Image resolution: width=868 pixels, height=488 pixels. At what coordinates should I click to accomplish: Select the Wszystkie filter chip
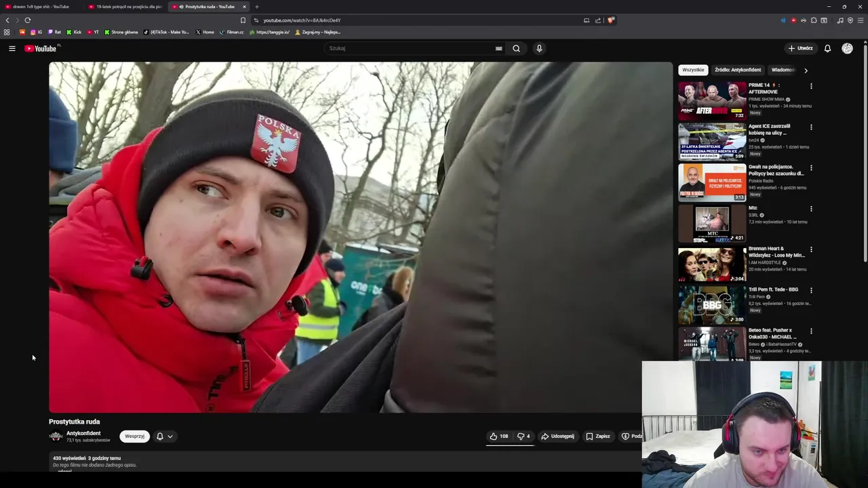(693, 70)
